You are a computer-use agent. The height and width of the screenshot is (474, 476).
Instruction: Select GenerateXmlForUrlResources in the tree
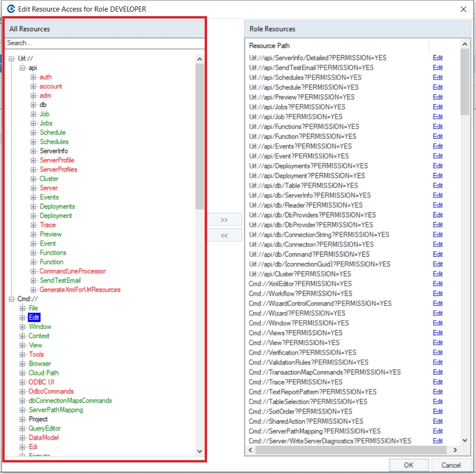(80, 289)
